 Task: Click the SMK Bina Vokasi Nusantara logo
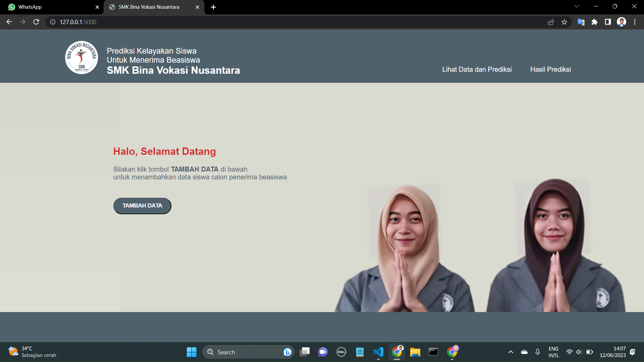tap(82, 57)
